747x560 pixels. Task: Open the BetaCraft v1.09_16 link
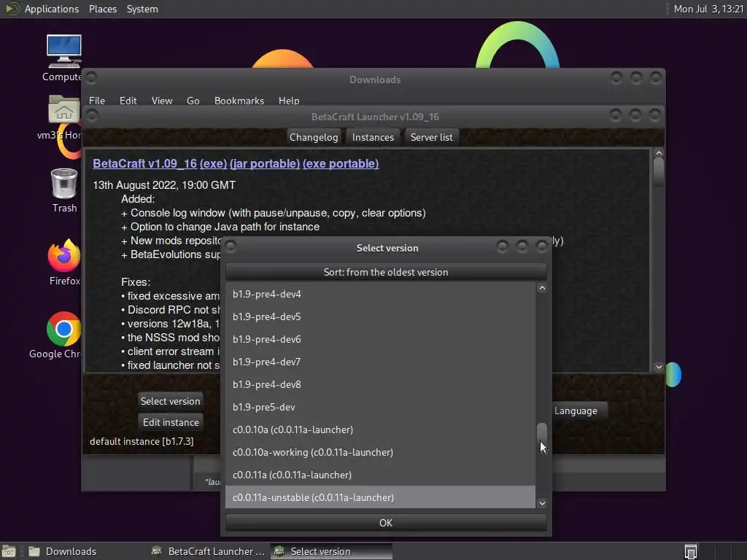(x=145, y=163)
